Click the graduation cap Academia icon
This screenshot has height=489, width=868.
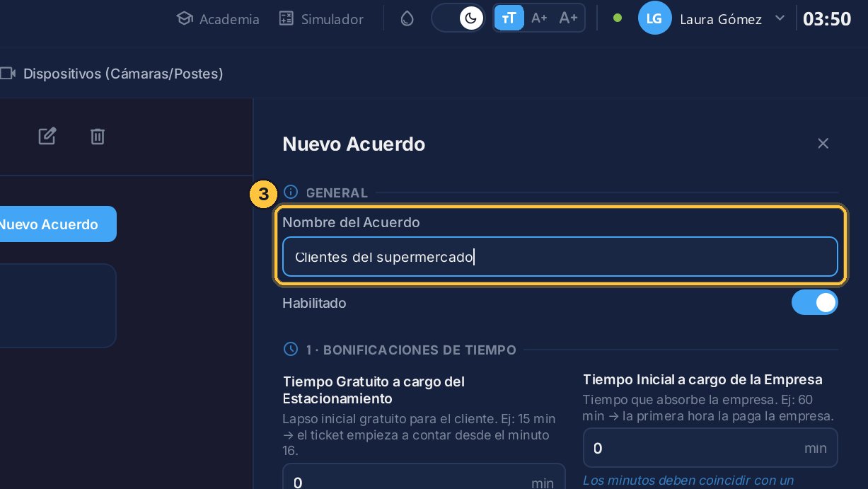[x=185, y=19]
